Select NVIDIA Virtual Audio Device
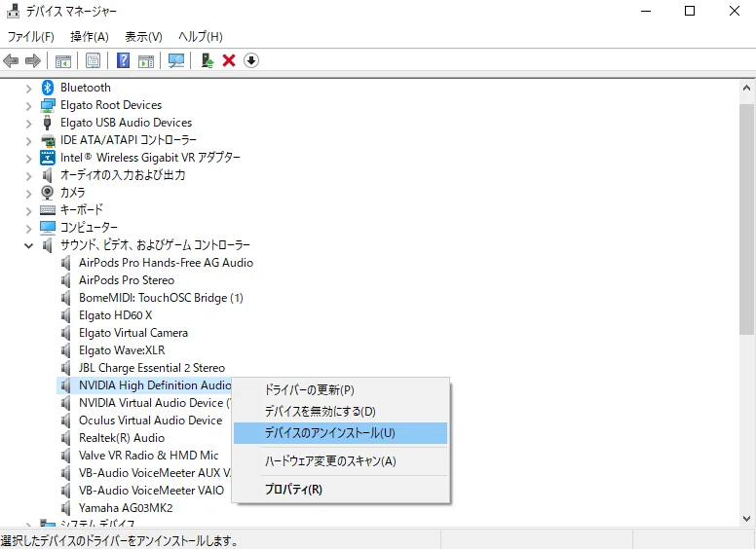 point(154,403)
